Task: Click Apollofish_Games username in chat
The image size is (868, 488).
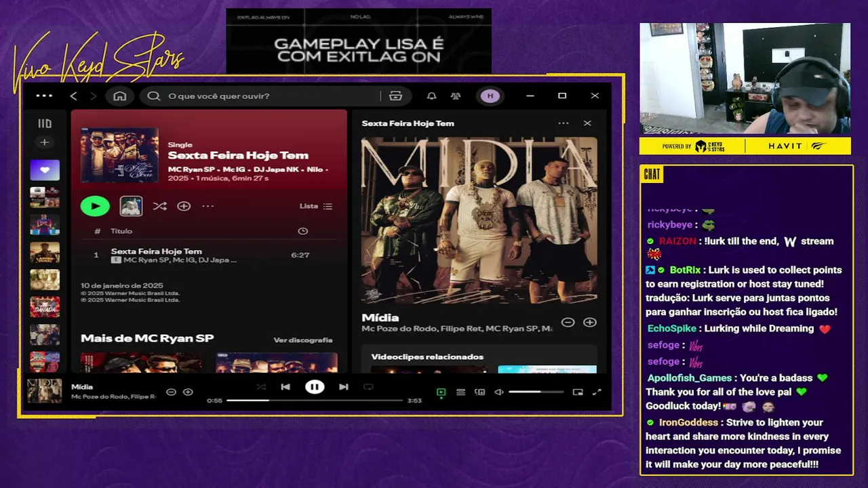Action: click(690, 378)
